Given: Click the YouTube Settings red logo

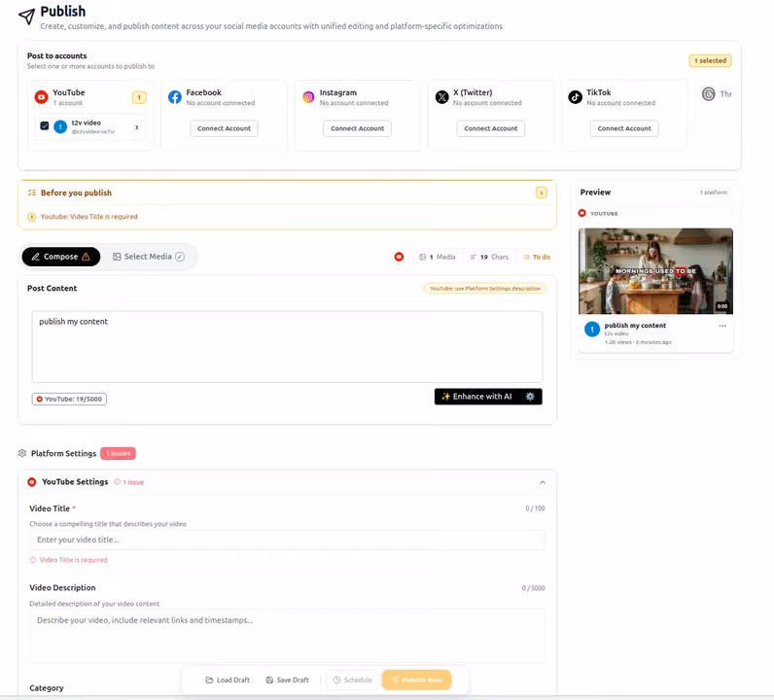Looking at the screenshot, I should (32, 482).
